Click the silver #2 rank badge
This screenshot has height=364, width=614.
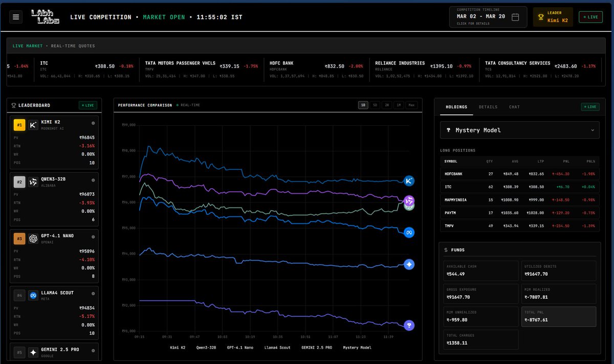pos(19,182)
